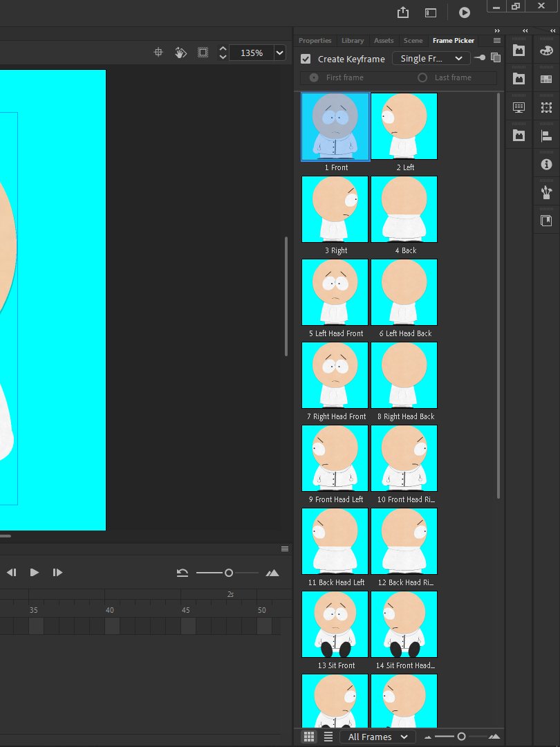Screen dimensions: 560x747
Task: Select the Rotation tool icon
Action: (x=180, y=53)
